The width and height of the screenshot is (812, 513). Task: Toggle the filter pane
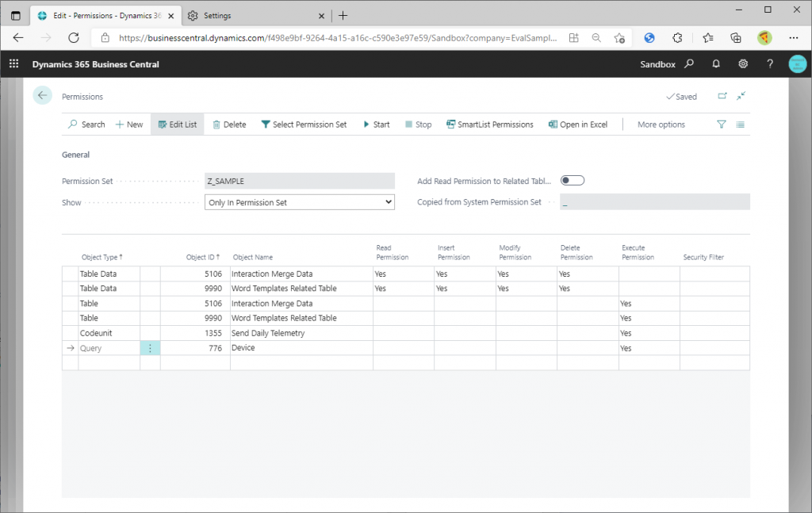(x=722, y=124)
